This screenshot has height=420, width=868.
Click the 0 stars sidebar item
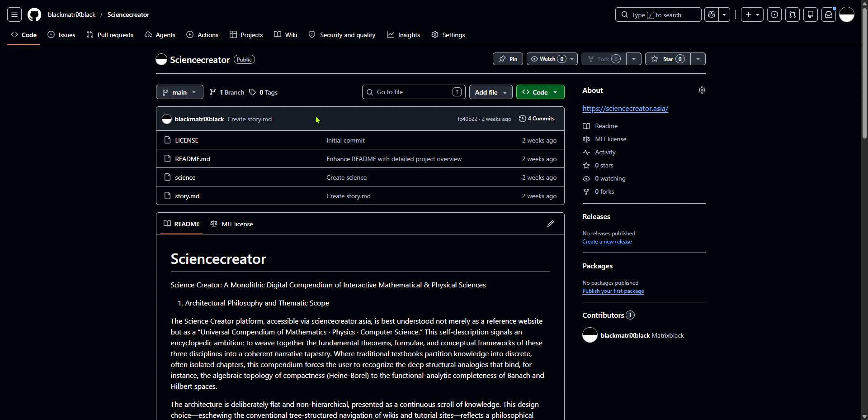tap(598, 165)
